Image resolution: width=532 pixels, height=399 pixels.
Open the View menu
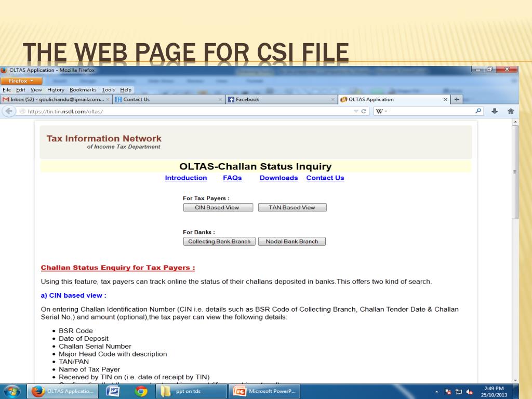[x=36, y=90]
